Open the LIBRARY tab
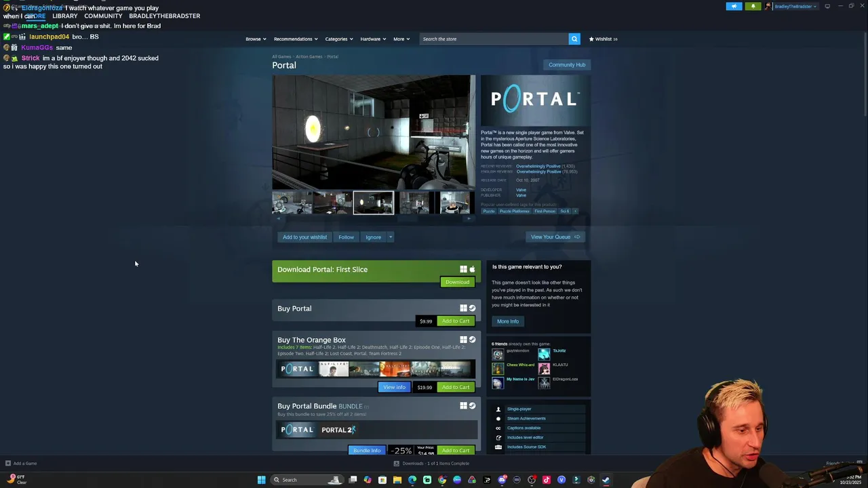 pos(65,16)
